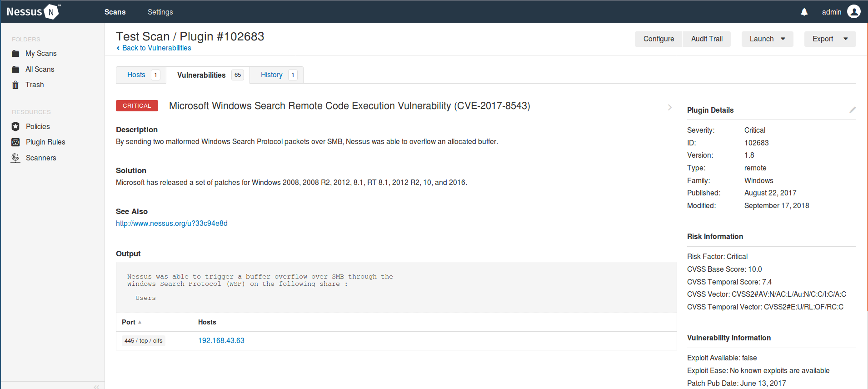Open All Scans folder
Image resolution: width=868 pixels, height=389 pixels.
(x=40, y=69)
